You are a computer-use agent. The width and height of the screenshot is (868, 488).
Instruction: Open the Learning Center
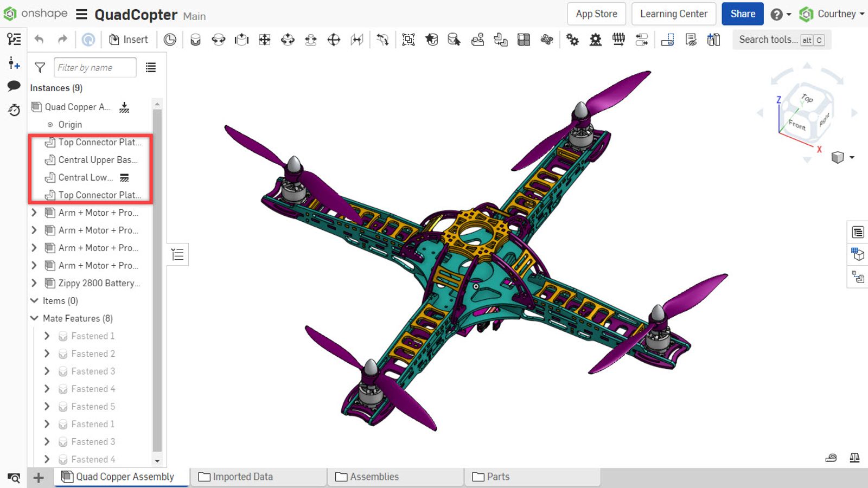pyautogui.click(x=673, y=14)
